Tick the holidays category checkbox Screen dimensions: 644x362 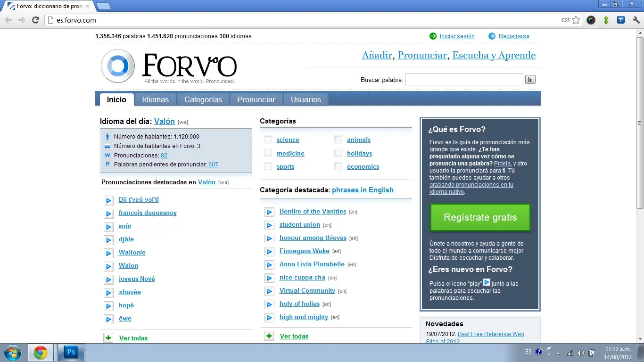(338, 153)
